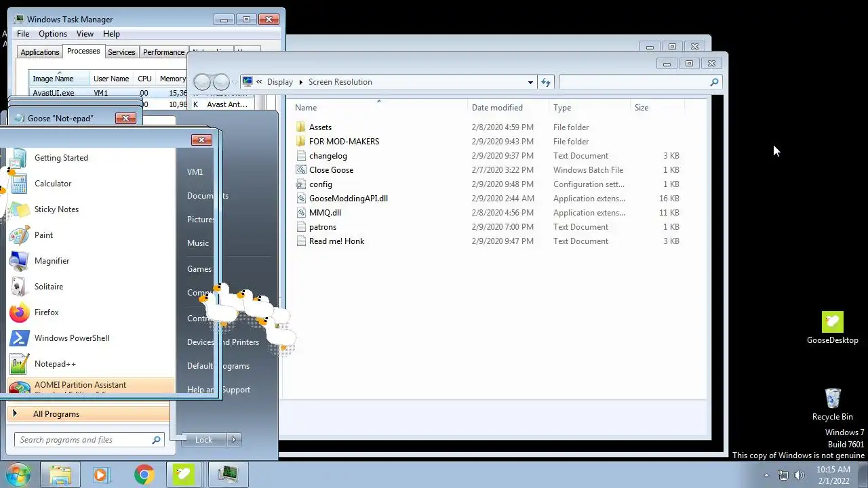868x488 pixels.
Task: Open AOMEI Partition Assistant entry
Action: 91,386
